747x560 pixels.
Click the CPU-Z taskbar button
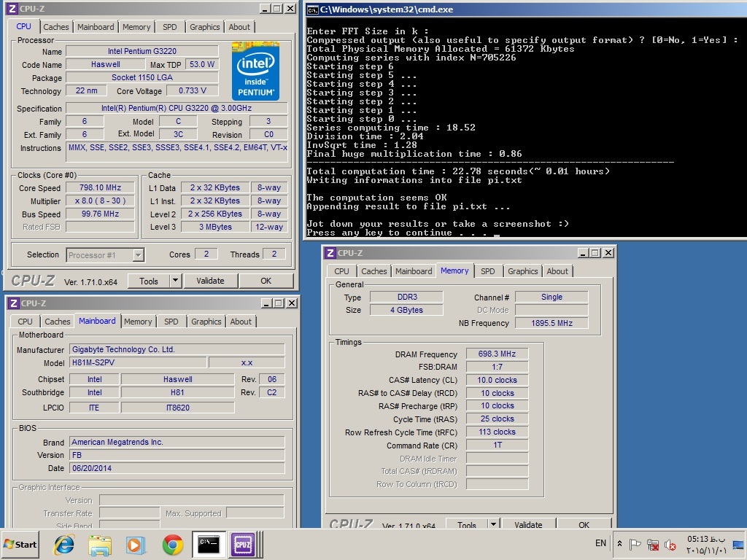(x=243, y=544)
